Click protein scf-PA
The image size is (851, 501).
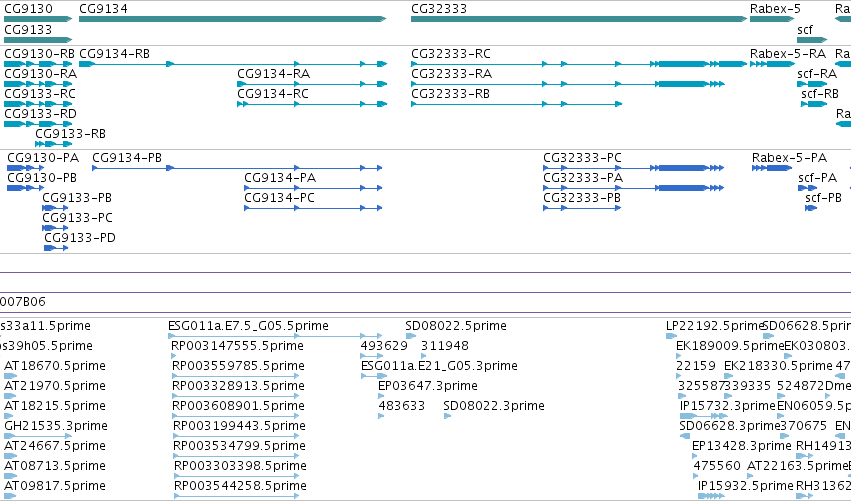point(818,178)
